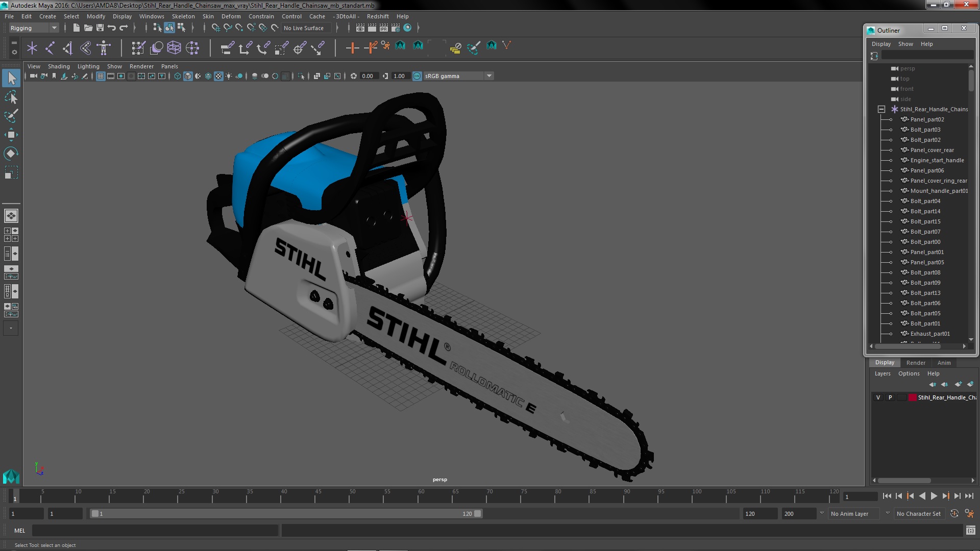Open the sRGB gamma dropdown
Viewport: 980px width, 551px height.
(458, 76)
